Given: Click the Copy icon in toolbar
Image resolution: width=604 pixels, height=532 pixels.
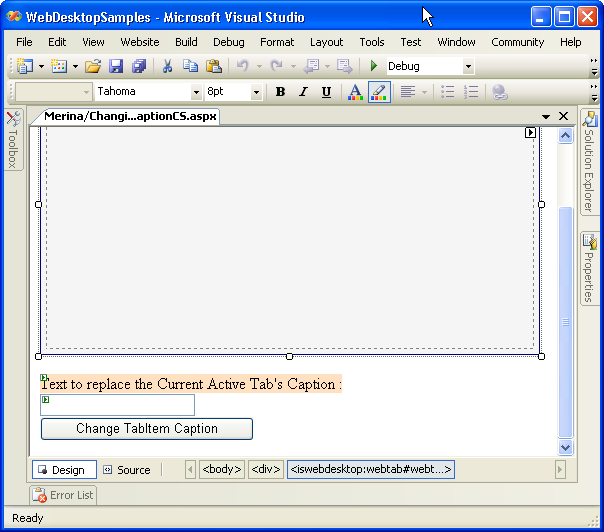Looking at the screenshot, I should (x=190, y=66).
